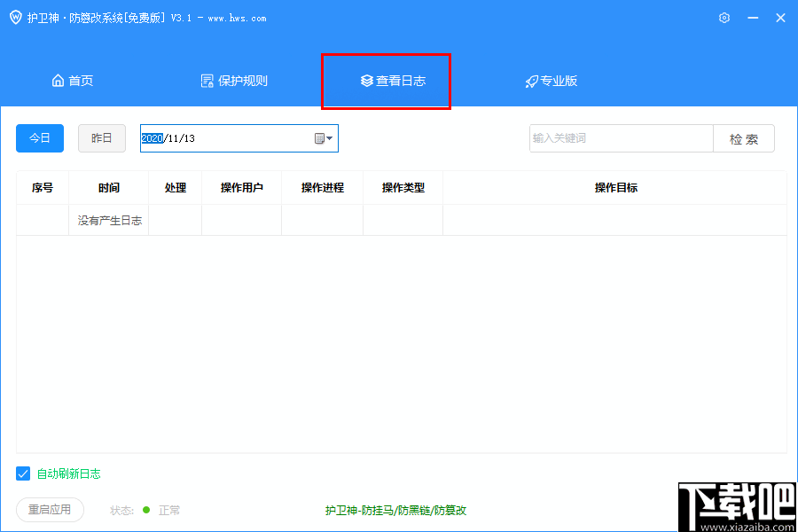
Task: Select the 昨日 filter button
Action: pyautogui.click(x=101, y=138)
